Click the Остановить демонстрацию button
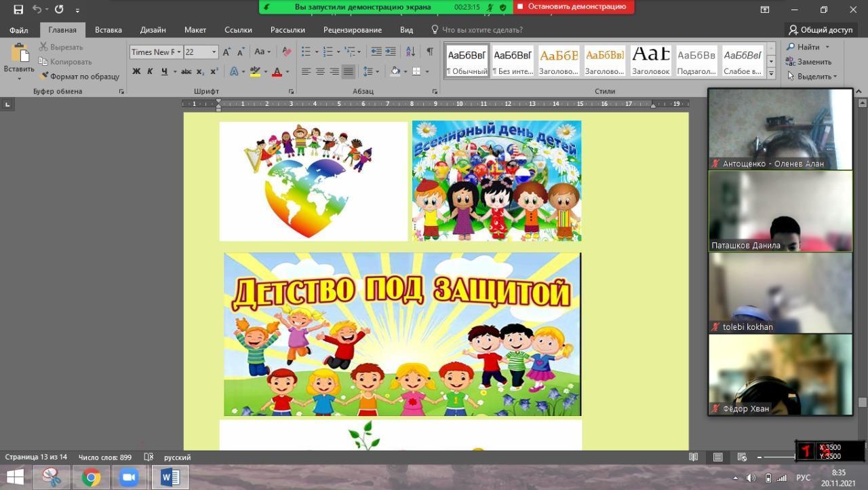Viewport: 868px width, 490px height. [574, 7]
